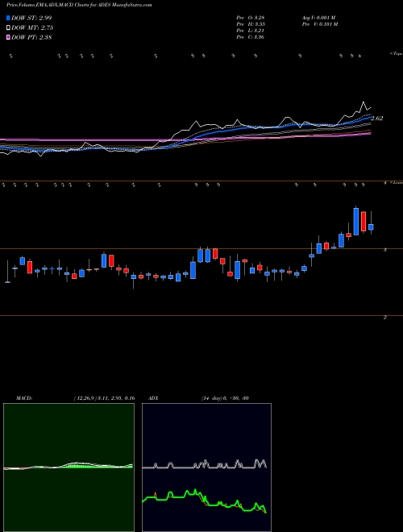Click the 'Avg V: 0.001 M' volume text
The width and height of the screenshot is (403, 532).
tap(320, 18)
